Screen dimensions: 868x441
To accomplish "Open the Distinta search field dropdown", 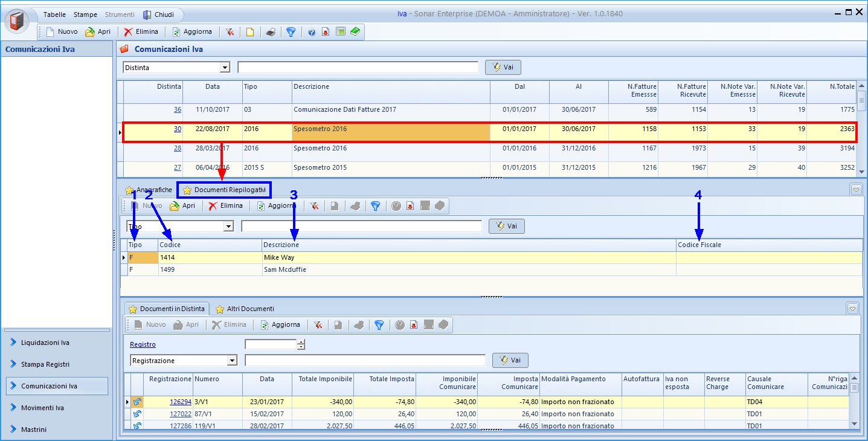I will coord(225,68).
